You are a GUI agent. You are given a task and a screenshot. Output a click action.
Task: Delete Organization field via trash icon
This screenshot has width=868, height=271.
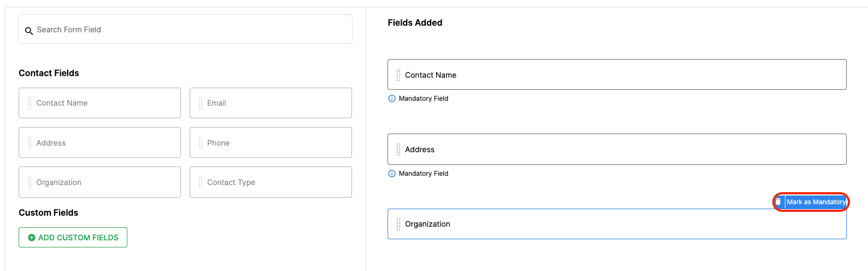pos(778,202)
